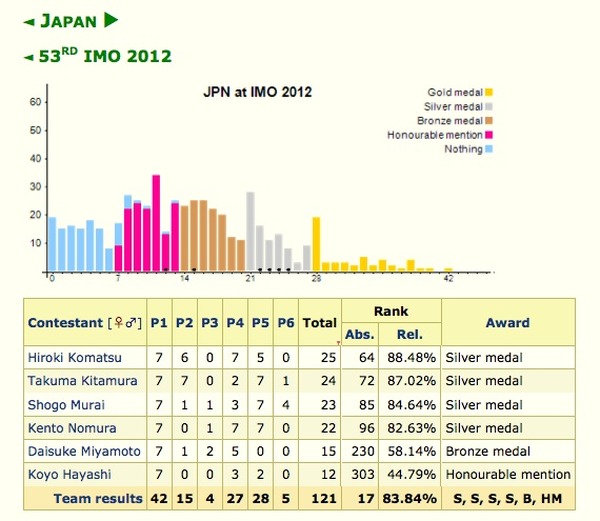The image size is (600, 521).
Task: Go to next country arrow right of Japan
Action: pyautogui.click(x=111, y=20)
